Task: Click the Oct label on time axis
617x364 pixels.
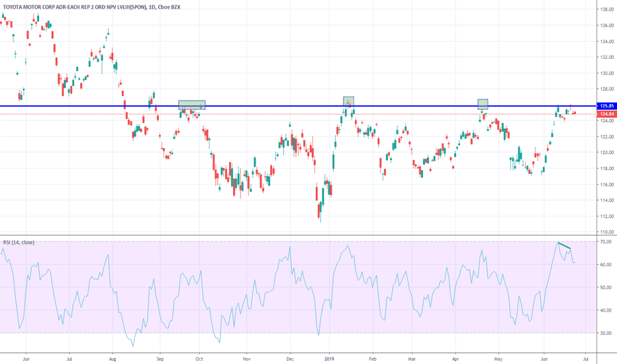Action: click(x=199, y=359)
